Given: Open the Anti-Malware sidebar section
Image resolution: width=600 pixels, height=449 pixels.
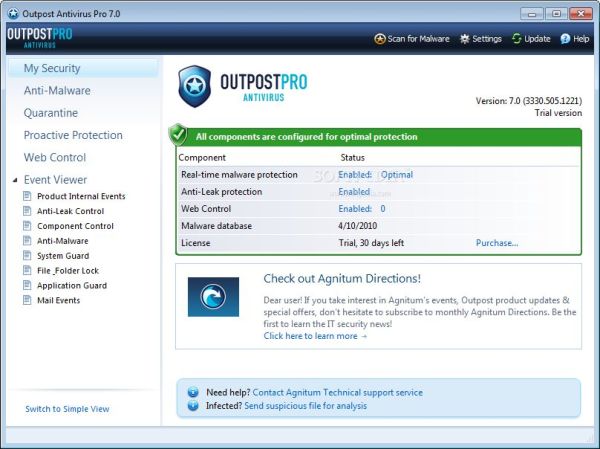Looking at the screenshot, I should 57,90.
